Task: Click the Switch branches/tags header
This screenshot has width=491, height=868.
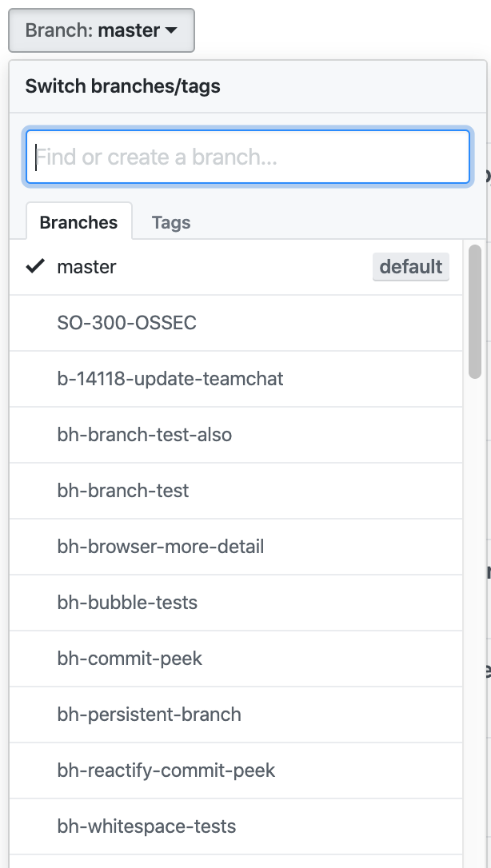Action: coord(123,86)
